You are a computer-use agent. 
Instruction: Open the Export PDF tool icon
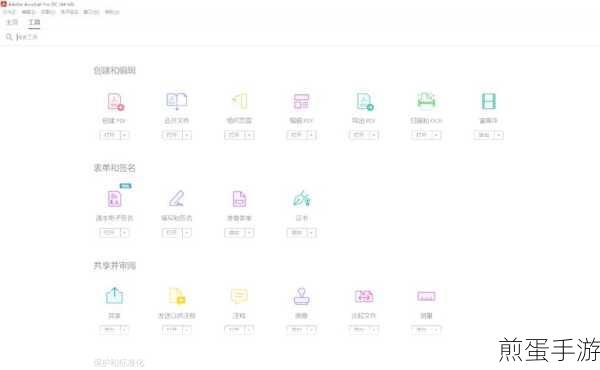point(364,102)
